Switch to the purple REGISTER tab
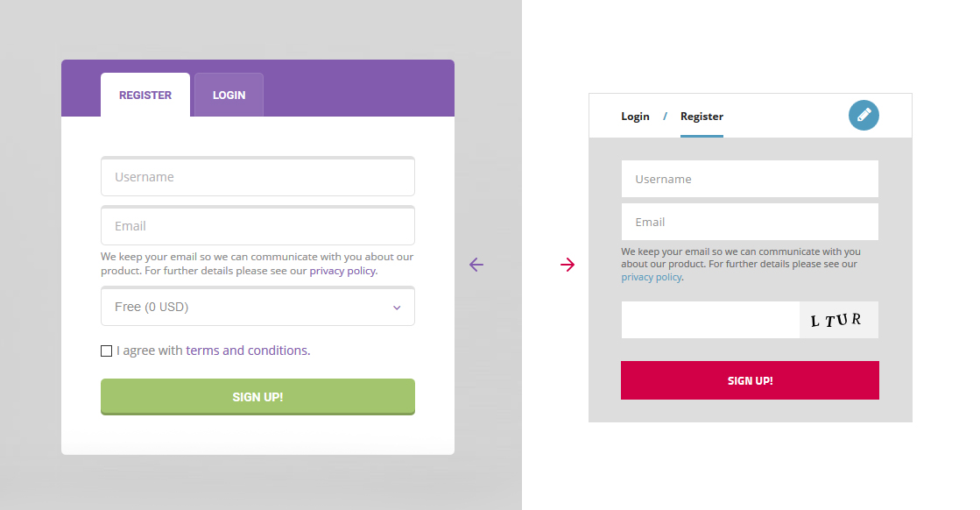 coord(145,96)
